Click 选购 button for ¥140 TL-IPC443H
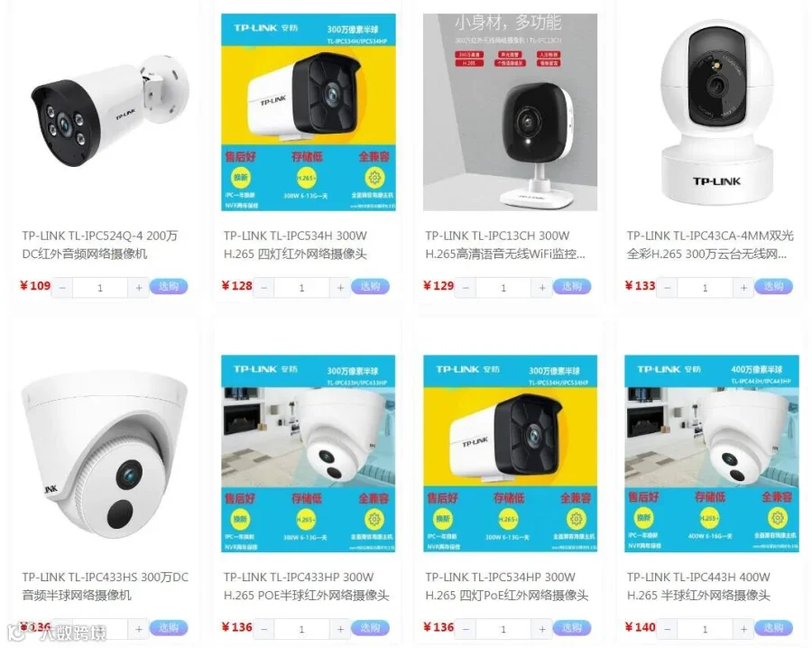812x648 pixels. (774, 628)
